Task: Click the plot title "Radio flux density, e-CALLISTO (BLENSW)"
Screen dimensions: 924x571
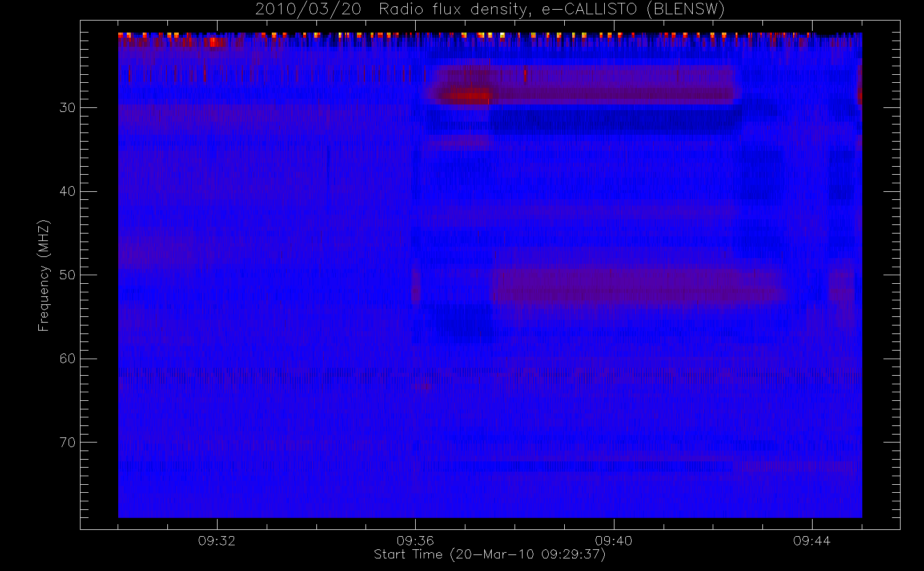Action: click(x=552, y=10)
